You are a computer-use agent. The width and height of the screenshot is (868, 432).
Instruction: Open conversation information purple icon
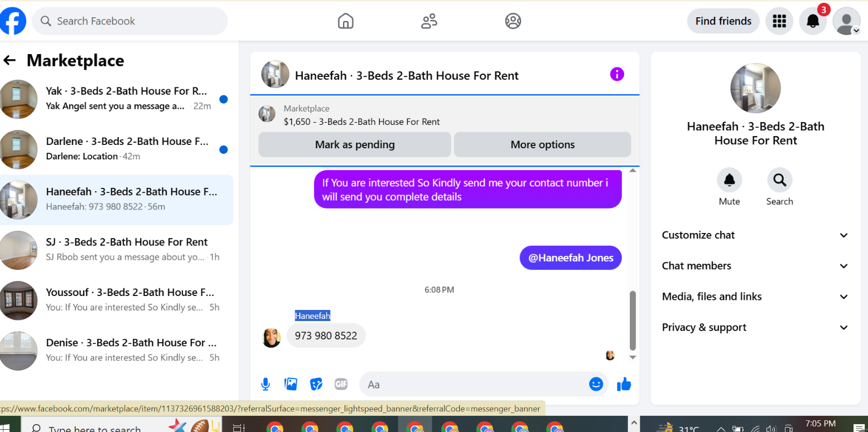(x=617, y=74)
